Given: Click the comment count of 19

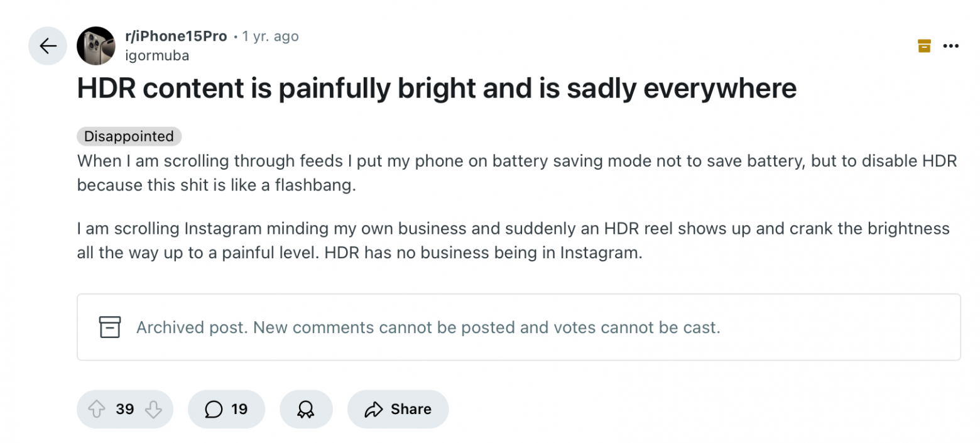Looking at the screenshot, I should tap(239, 410).
